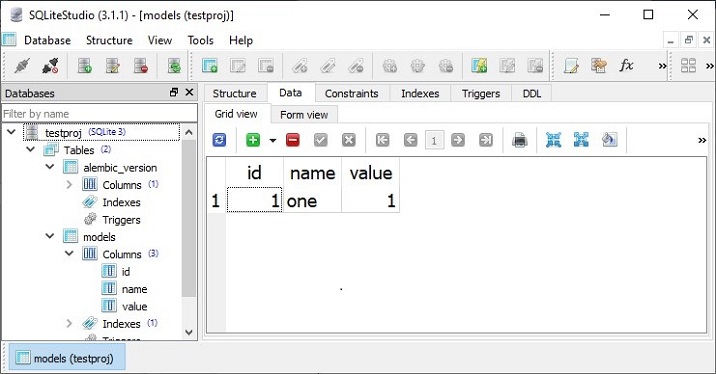Click the Delete trigger gear icon
716x374 pixels.
[446, 66]
